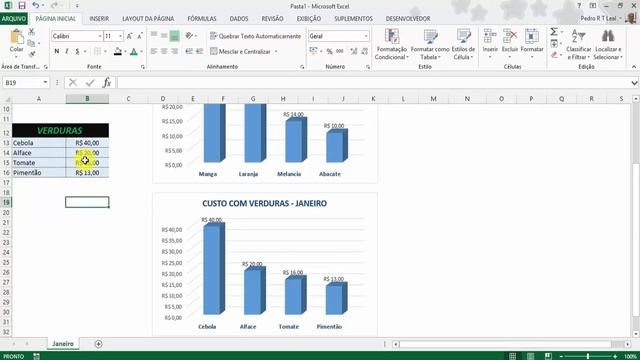
Task: Toggle italic formatting I
Action: (x=67, y=51)
